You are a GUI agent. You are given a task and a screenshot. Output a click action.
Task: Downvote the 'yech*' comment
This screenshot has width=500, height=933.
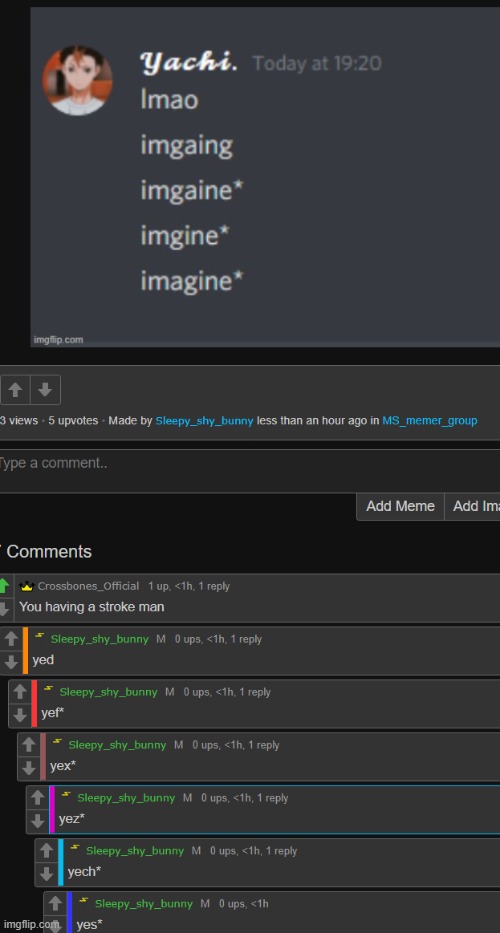click(x=46, y=873)
